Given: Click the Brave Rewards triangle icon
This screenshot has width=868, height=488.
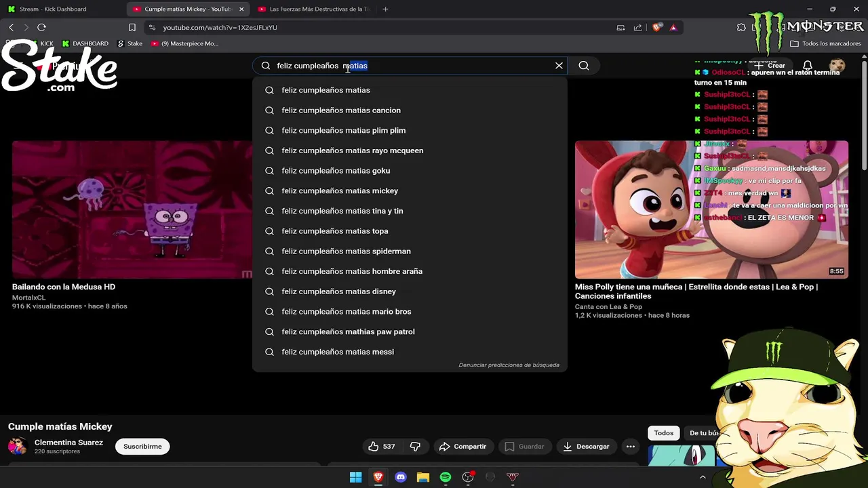Looking at the screenshot, I should tap(673, 28).
